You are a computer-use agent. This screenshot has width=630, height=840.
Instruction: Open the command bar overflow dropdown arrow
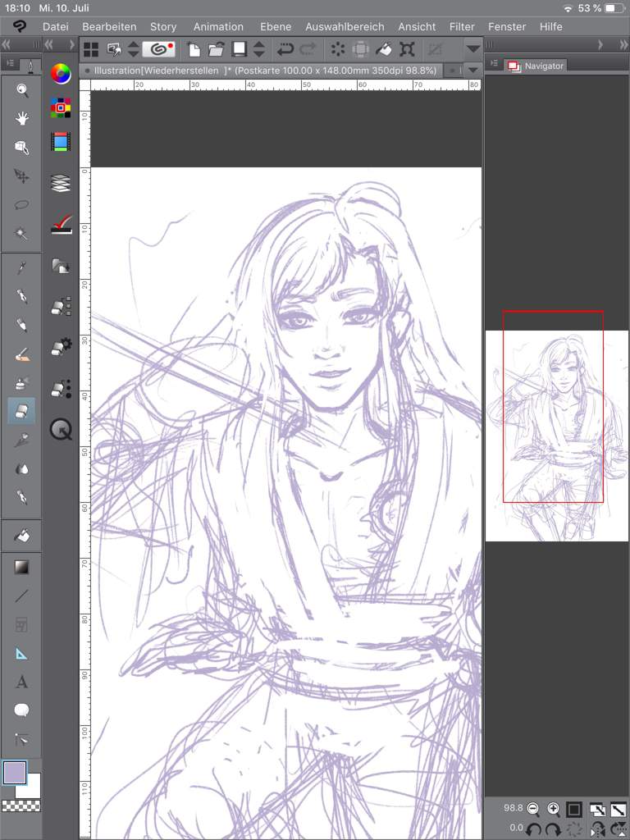[x=472, y=49]
